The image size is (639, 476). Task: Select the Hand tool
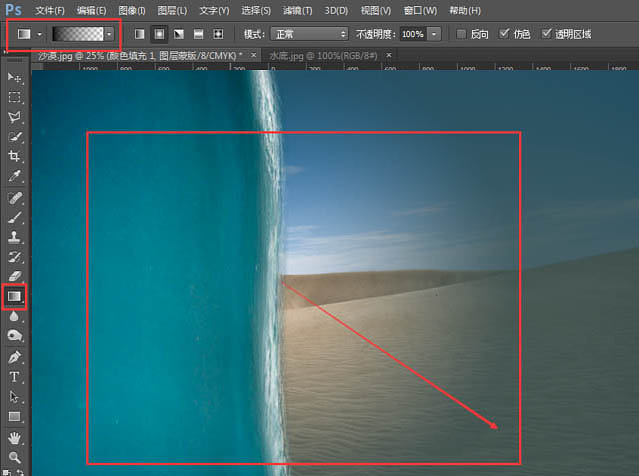[x=14, y=438]
